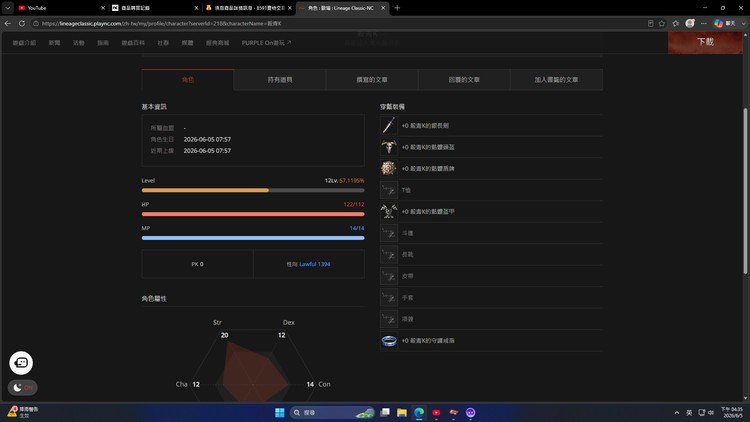
Task: Click the orange Level progress bar
Action: (x=253, y=190)
